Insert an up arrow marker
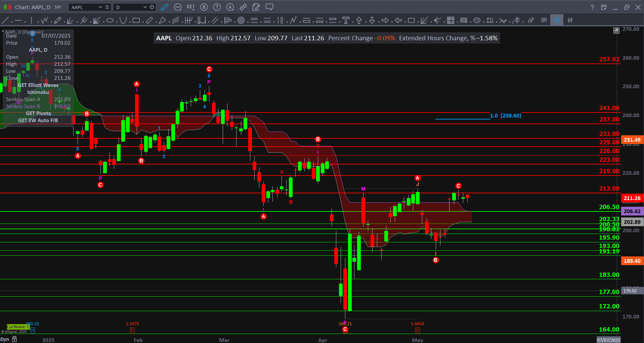Viewport: 644px width, 343px height. 359,20
